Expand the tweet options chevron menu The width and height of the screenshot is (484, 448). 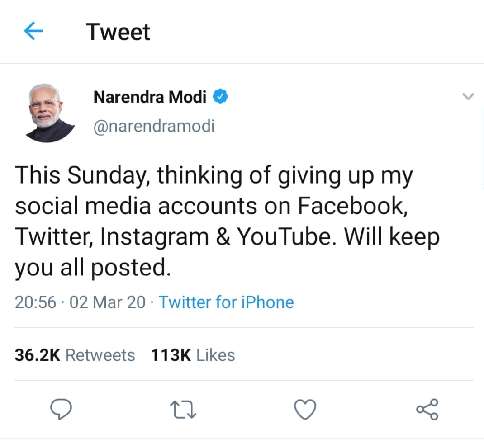(469, 96)
